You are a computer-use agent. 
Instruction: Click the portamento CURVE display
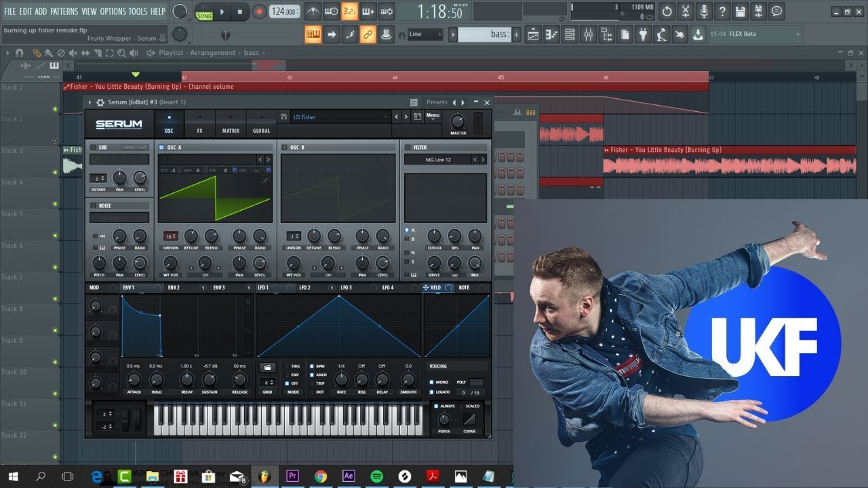[x=469, y=420]
